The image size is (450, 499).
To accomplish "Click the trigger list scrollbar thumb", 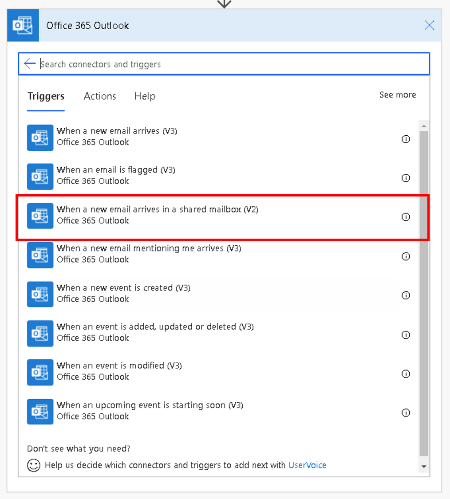I will coord(424,293).
